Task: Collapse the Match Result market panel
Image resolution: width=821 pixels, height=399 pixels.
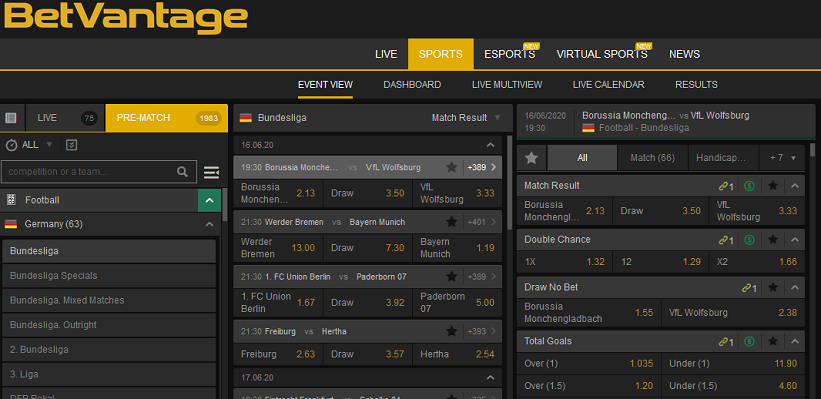Action: click(795, 185)
